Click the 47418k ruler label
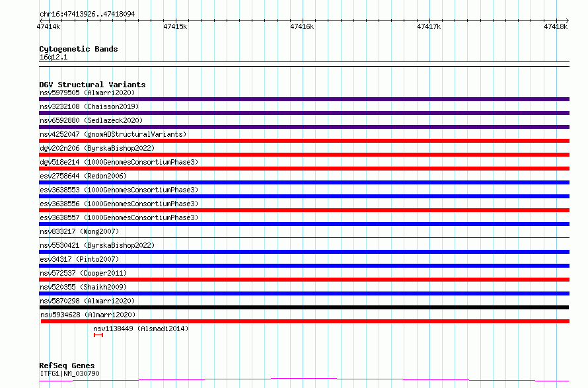Viewport: 588px width, 388px height. coord(556,26)
